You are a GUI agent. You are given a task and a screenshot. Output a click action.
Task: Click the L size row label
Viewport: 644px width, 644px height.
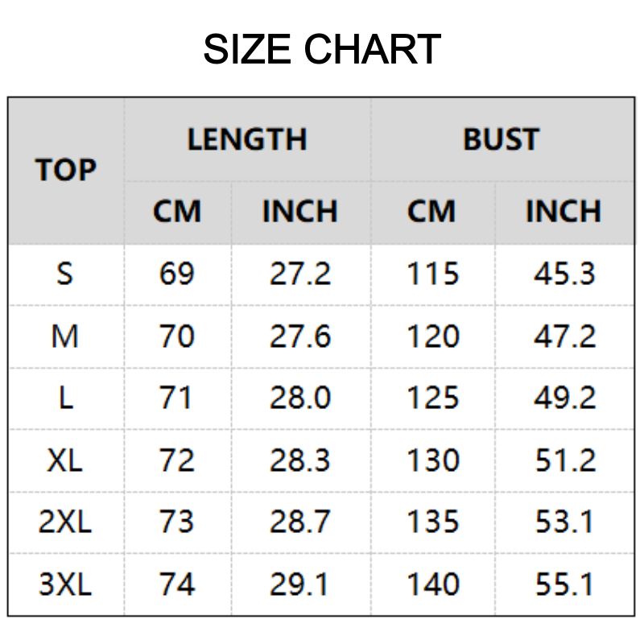click(65, 398)
